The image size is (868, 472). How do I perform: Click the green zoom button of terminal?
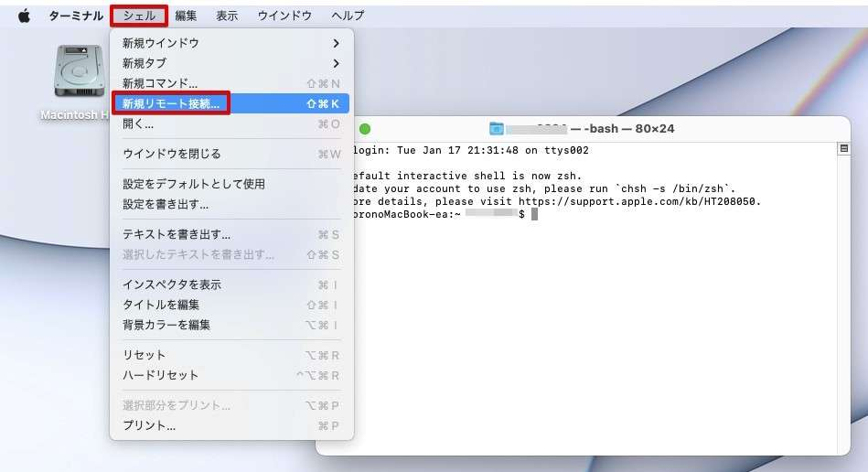[x=365, y=129]
